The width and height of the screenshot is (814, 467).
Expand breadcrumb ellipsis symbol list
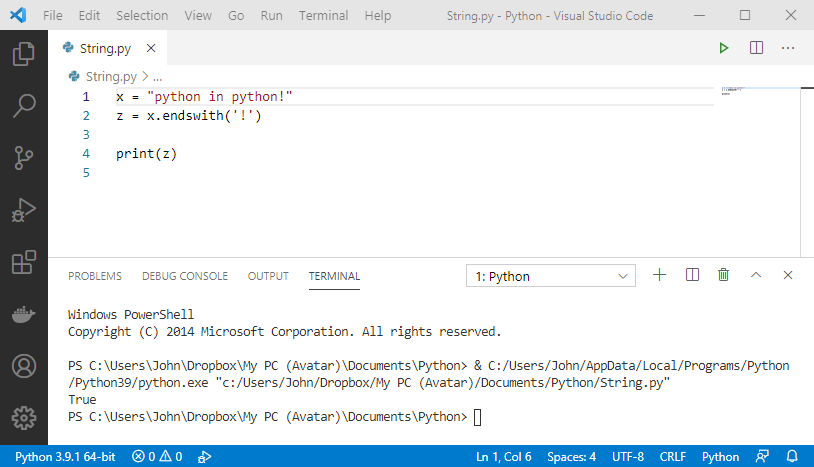tap(158, 77)
